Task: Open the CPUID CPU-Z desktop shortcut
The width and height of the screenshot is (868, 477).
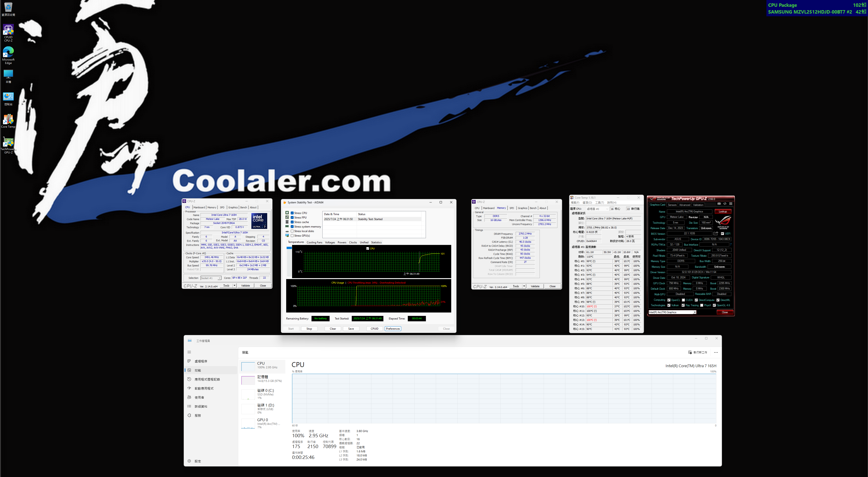Action: coord(8,33)
